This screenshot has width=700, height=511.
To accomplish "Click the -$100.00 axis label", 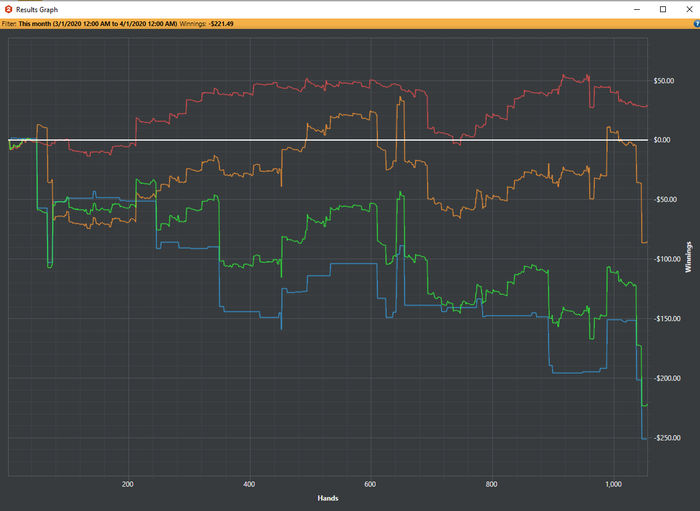I will [x=665, y=259].
